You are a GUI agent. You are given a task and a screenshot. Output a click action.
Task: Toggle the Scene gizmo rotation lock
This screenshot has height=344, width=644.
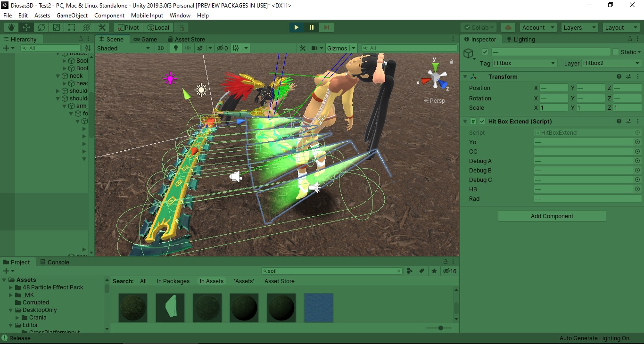click(451, 61)
